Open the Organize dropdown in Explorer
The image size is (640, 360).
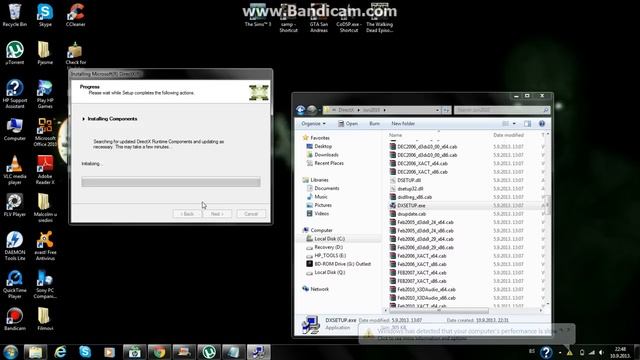(x=313, y=124)
